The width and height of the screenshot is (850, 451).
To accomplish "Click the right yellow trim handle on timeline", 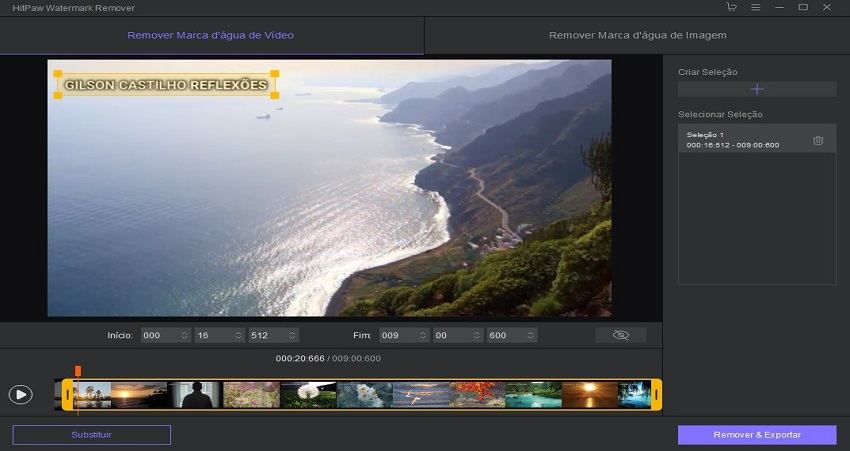I will pyautogui.click(x=656, y=395).
